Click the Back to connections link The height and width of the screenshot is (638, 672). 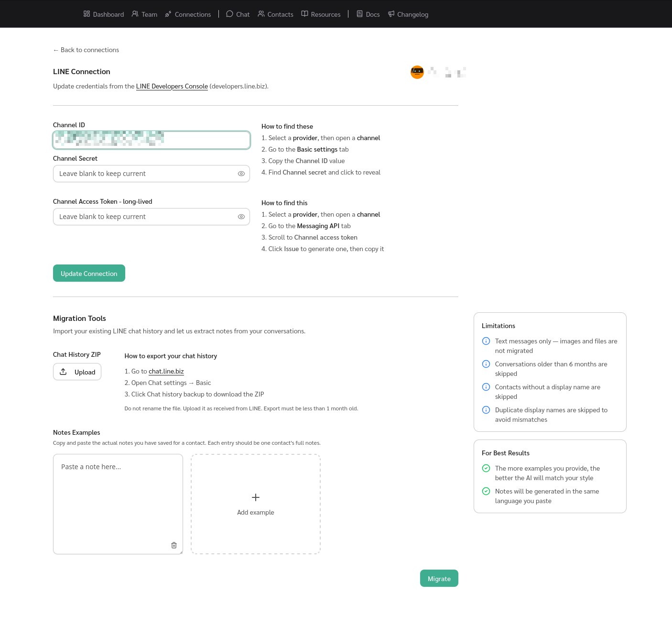[x=86, y=50]
